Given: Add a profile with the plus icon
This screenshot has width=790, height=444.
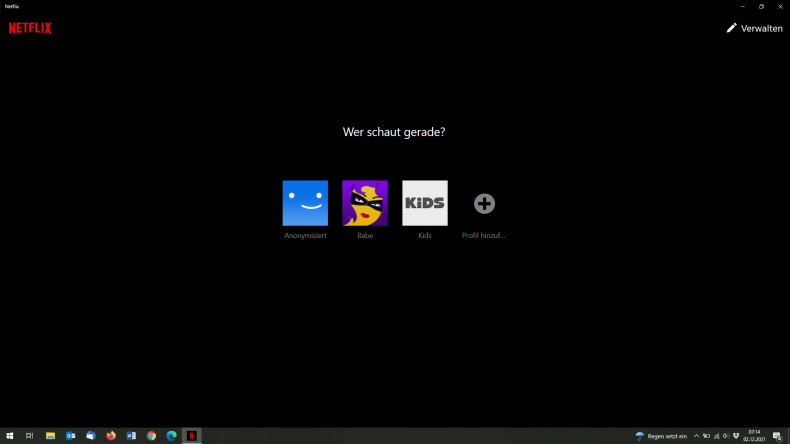Looking at the screenshot, I should [484, 203].
